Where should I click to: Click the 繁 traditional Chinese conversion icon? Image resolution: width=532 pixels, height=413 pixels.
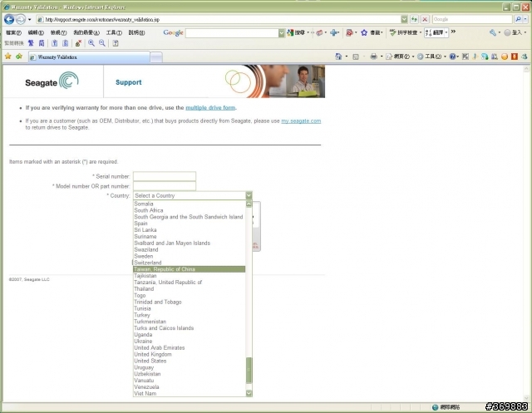click(31, 43)
